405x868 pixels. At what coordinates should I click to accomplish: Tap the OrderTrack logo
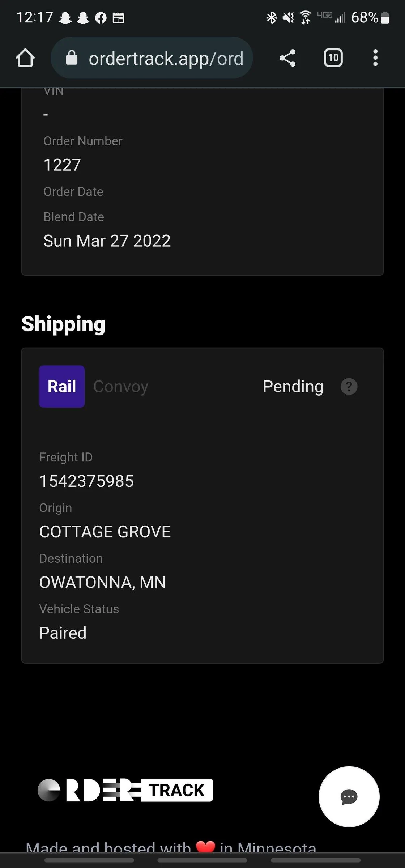(125, 790)
